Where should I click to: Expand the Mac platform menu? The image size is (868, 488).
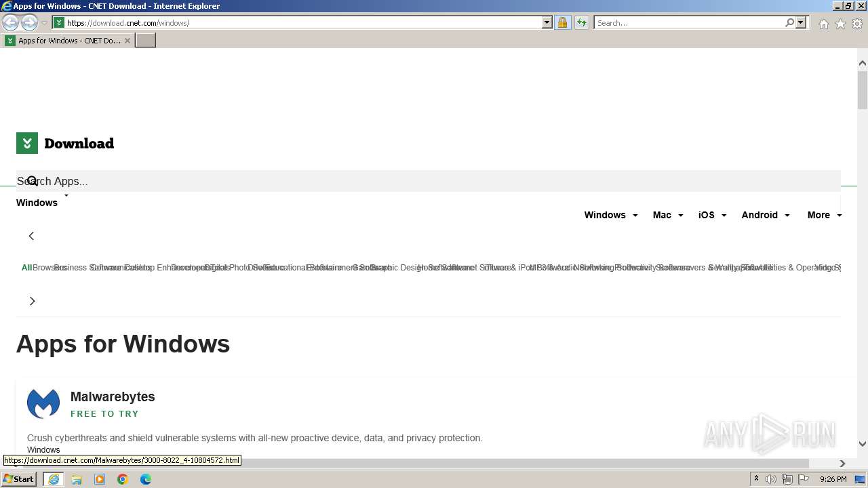pyautogui.click(x=668, y=215)
